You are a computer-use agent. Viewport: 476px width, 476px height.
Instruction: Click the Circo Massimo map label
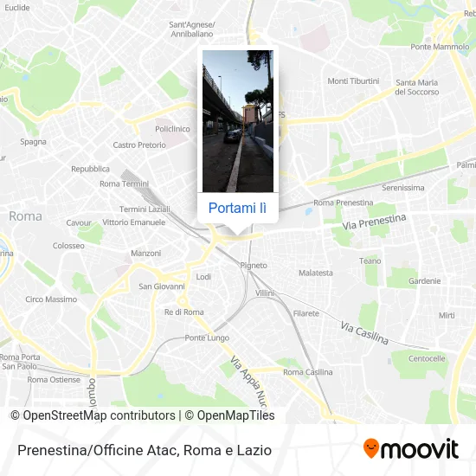(51, 299)
